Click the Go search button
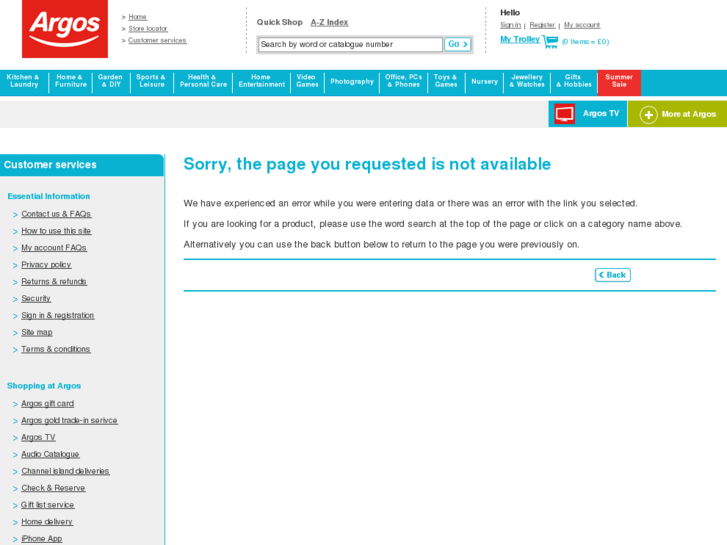 click(x=458, y=45)
